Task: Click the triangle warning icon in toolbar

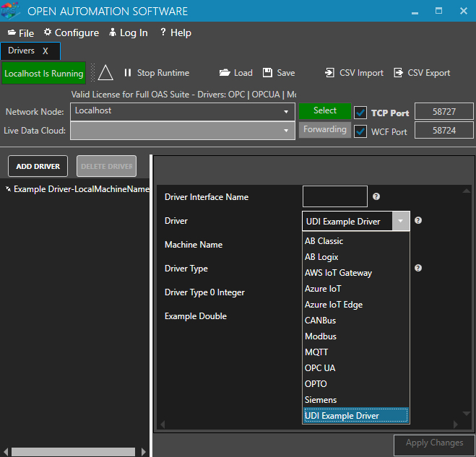Action: (x=105, y=73)
